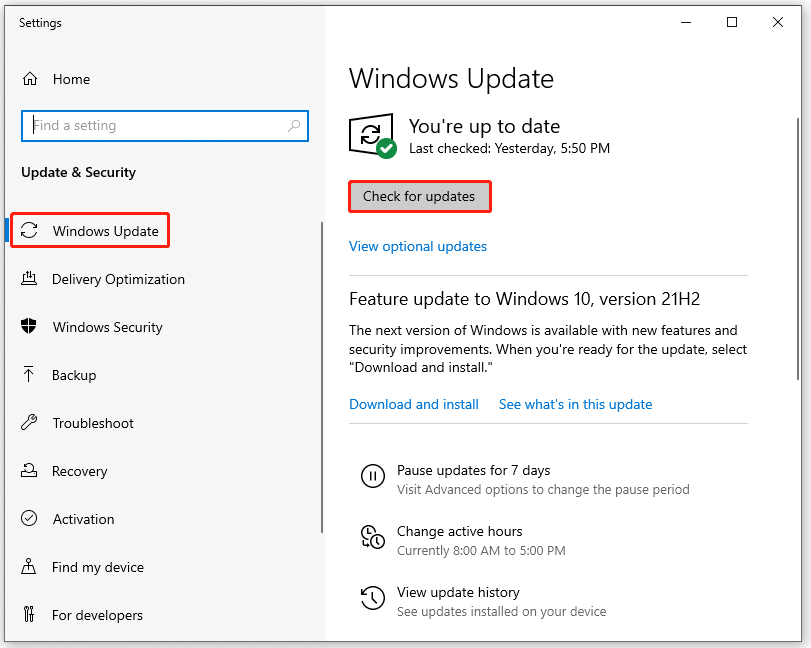The width and height of the screenshot is (811, 648).
Task: Open the Recovery icon in sidebar
Action: (x=30, y=471)
